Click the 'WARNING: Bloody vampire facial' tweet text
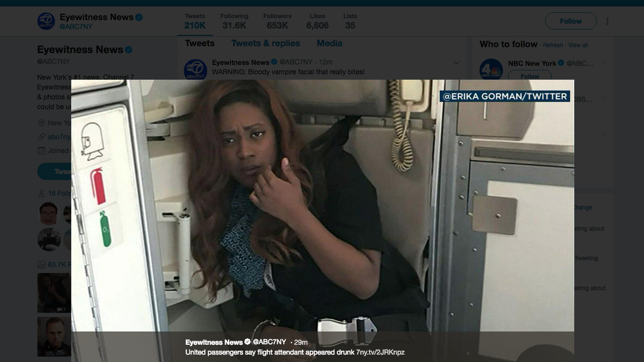The width and height of the screenshot is (644, 362). click(x=288, y=72)
